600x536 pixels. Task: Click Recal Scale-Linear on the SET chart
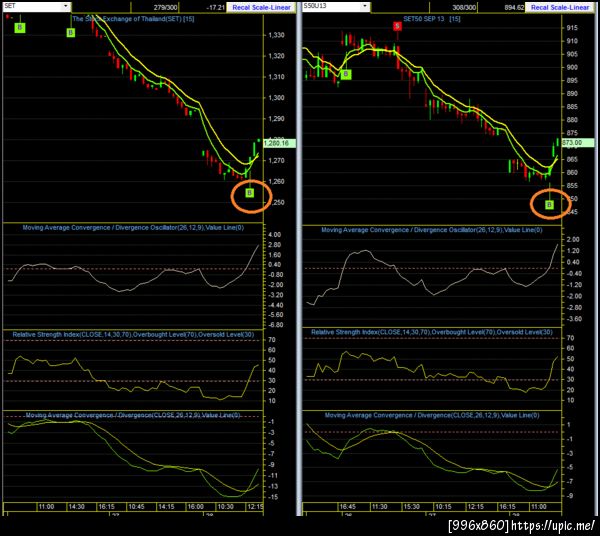(261, 7)
